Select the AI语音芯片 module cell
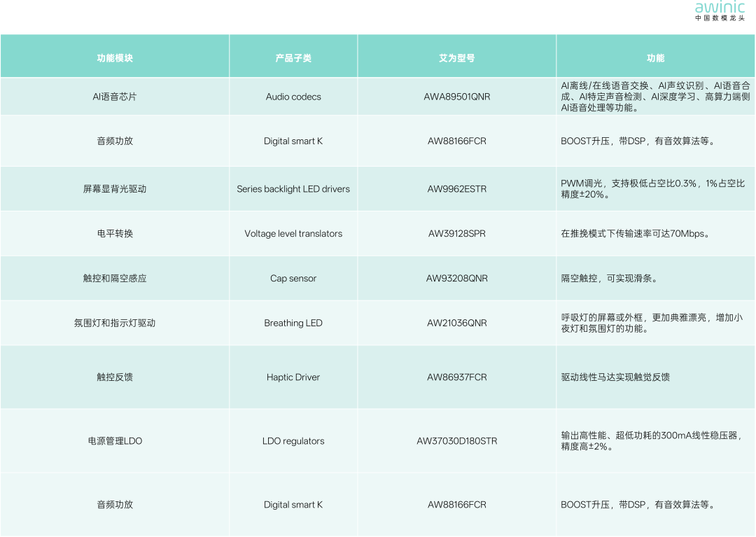 click(x=114, y=96)
